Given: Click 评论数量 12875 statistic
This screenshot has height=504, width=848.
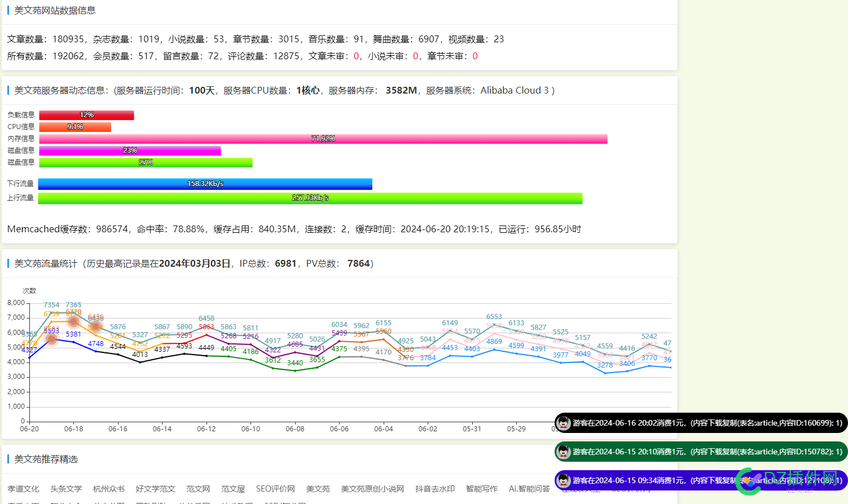Looking at the screenshot, I should tap(264, 56).
